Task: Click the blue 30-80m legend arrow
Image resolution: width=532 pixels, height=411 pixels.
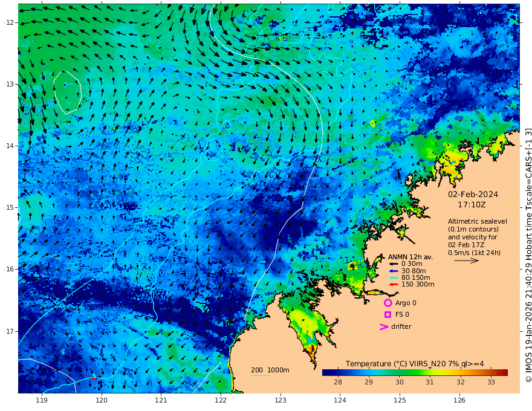Action: coord(393,271)
